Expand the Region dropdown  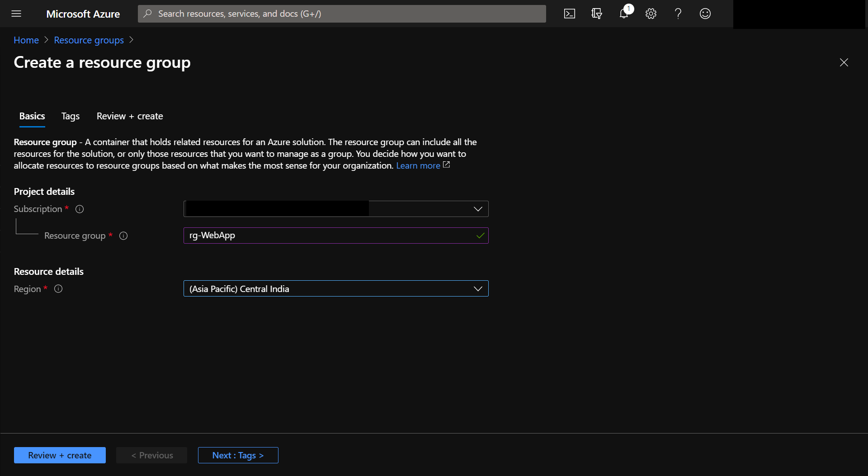(x=477, y=289)
